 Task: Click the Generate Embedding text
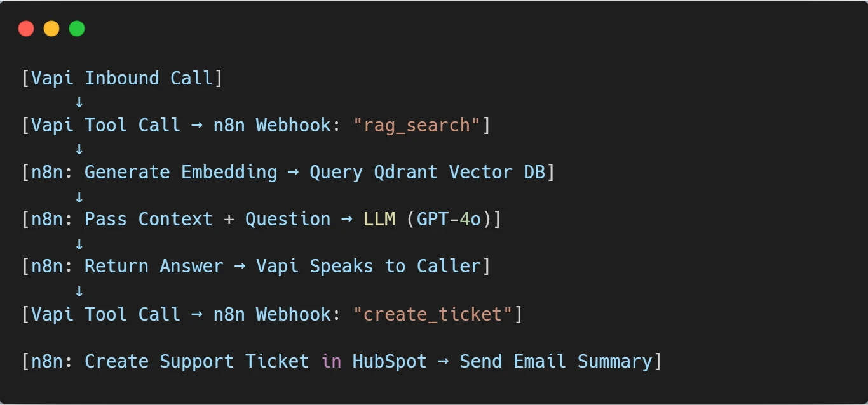click(x=181, y=173)
